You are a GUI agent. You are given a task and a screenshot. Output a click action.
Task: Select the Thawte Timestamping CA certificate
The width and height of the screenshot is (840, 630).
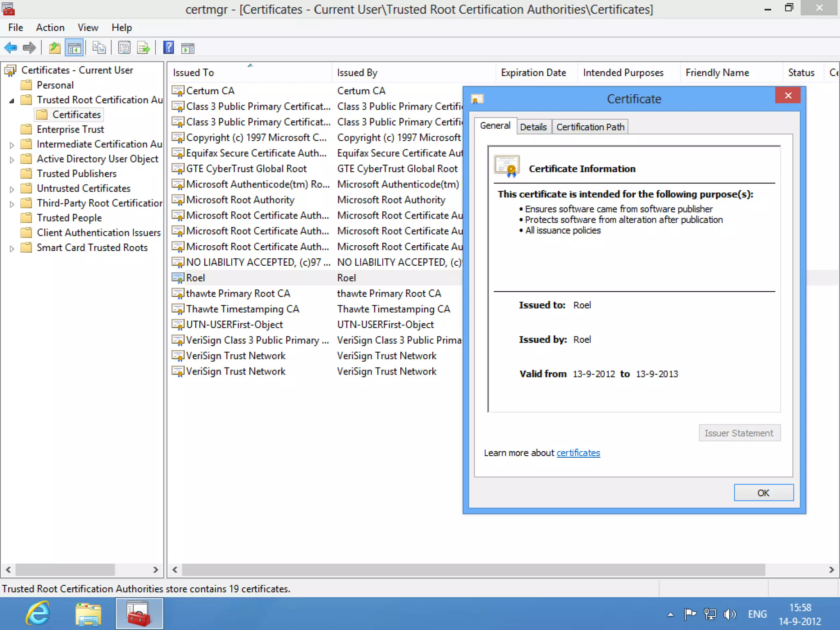[242, 309]
